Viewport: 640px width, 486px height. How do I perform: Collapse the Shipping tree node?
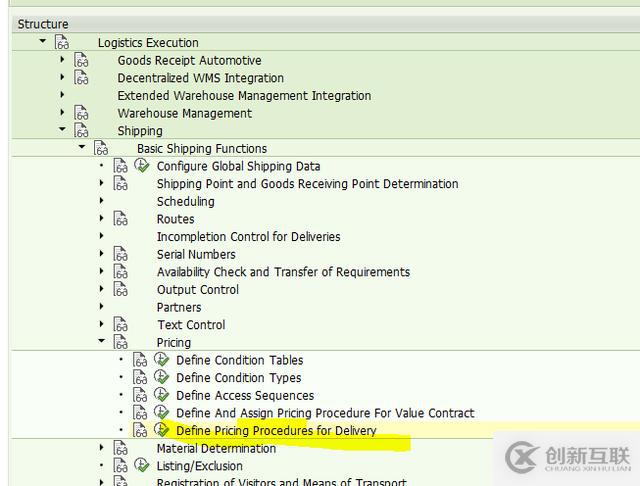pyautogui.click(x=62, y=130)
